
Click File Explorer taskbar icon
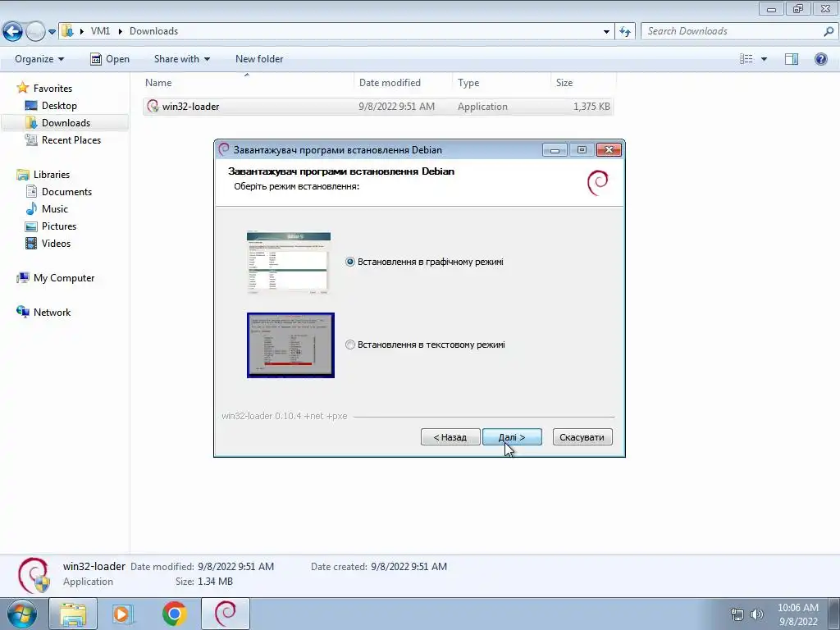click(73, 614)
